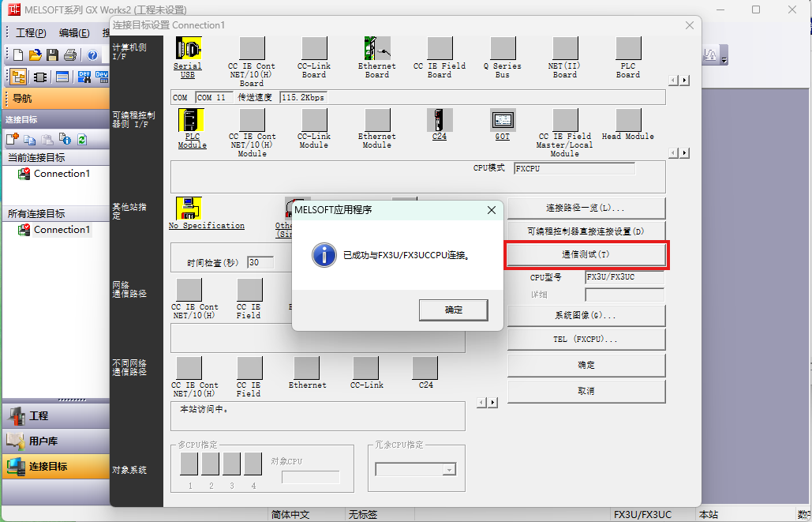Confirm the MELSOFT success message with 确定
The height and width of the screenshot is (522, 812).
[x=454, y=310]
